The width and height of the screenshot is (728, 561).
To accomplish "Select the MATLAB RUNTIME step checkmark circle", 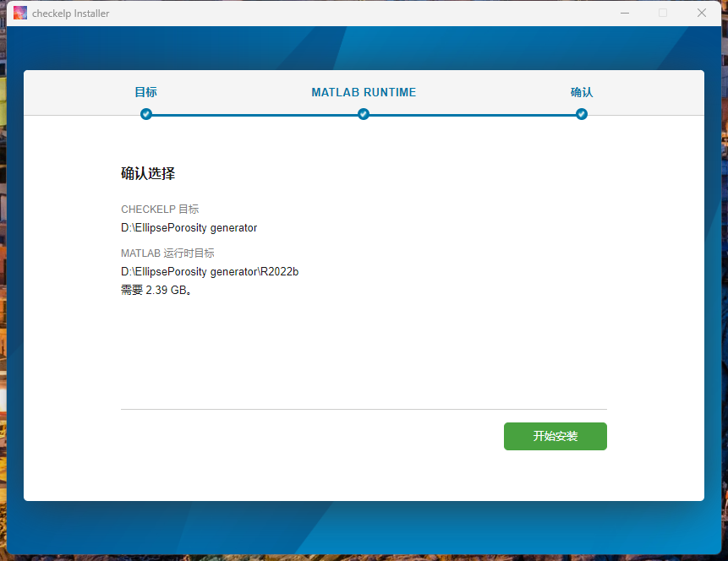I will [x=364, y=114].
